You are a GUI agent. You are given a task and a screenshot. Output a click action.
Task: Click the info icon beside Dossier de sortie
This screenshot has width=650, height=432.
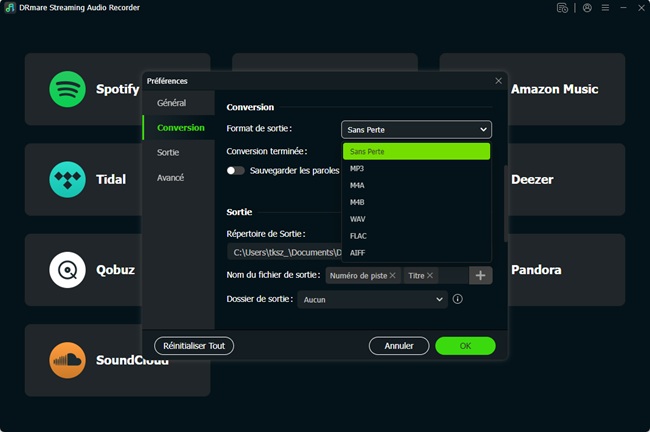(x=457, y=299)
